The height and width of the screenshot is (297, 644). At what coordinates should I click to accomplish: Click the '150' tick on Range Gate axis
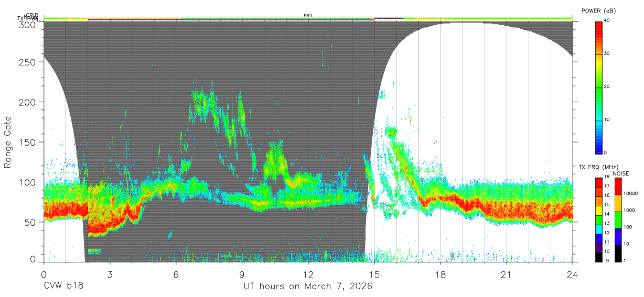click(x=27, y=142)
